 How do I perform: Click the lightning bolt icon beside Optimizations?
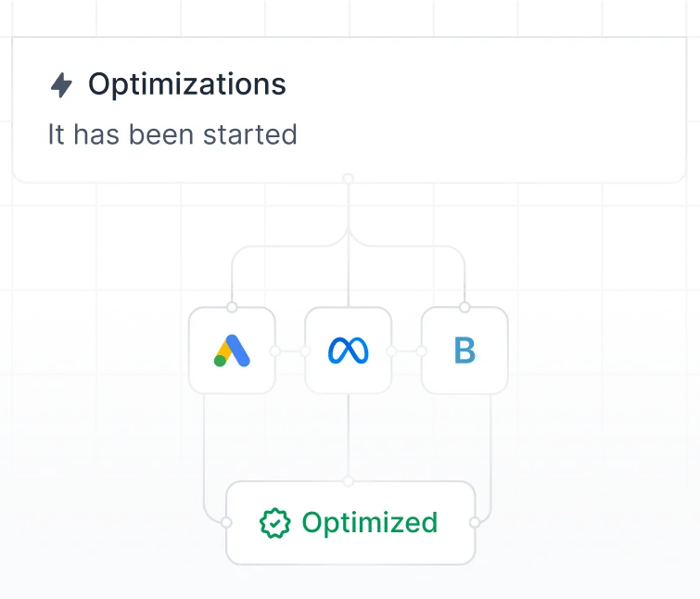61,84
